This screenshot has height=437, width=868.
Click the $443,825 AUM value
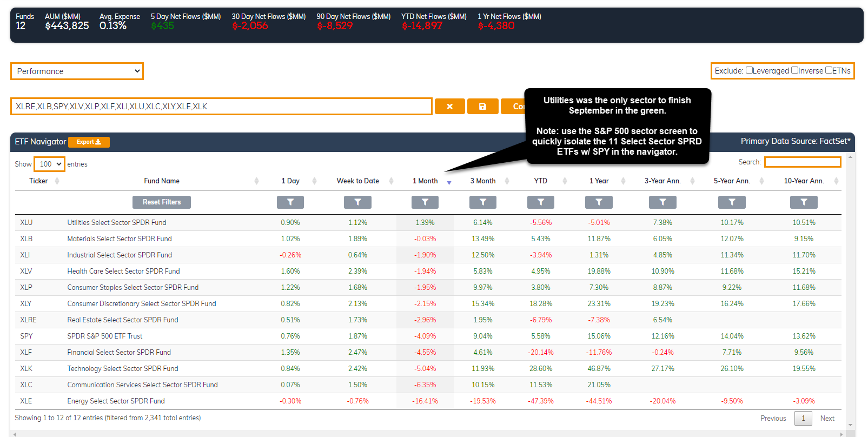click(x=67, y=25)
